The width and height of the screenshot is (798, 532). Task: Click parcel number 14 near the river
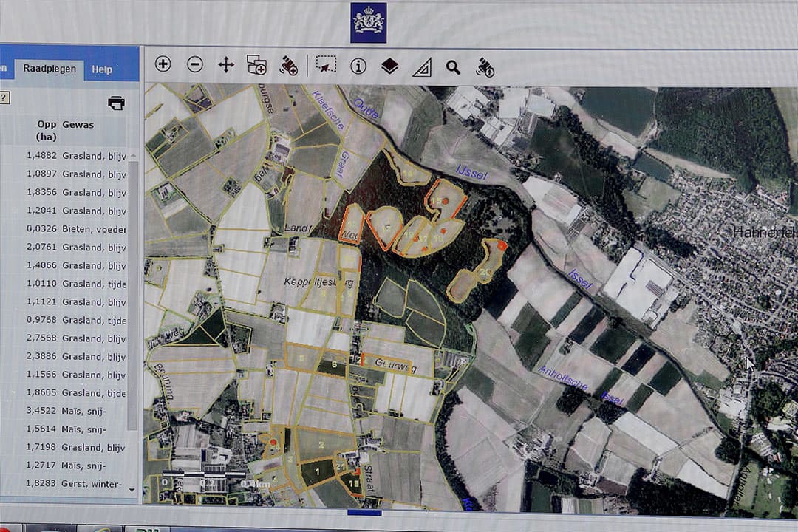(x=408, y=174)
